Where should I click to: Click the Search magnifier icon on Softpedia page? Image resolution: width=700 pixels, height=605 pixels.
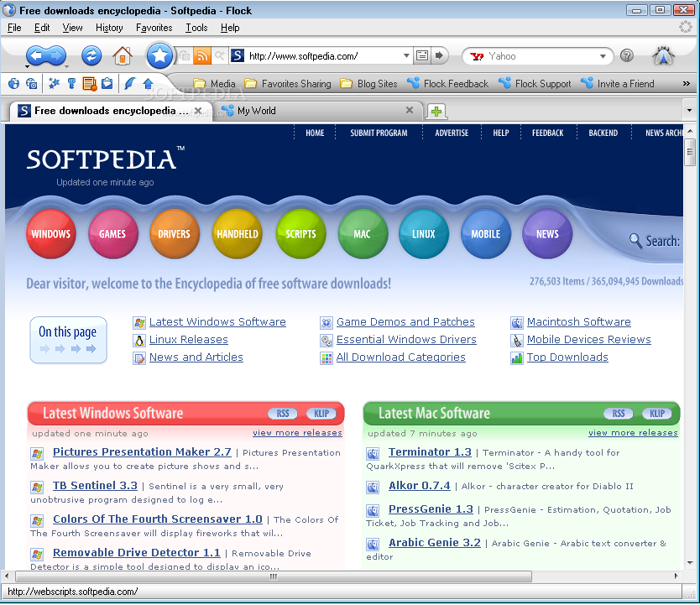(x=635, y=241)
